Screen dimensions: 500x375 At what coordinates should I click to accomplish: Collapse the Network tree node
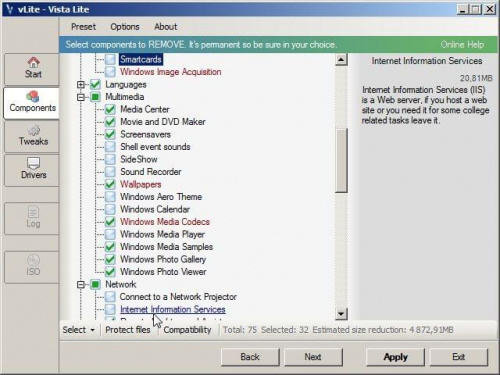[x=81, y=285]
